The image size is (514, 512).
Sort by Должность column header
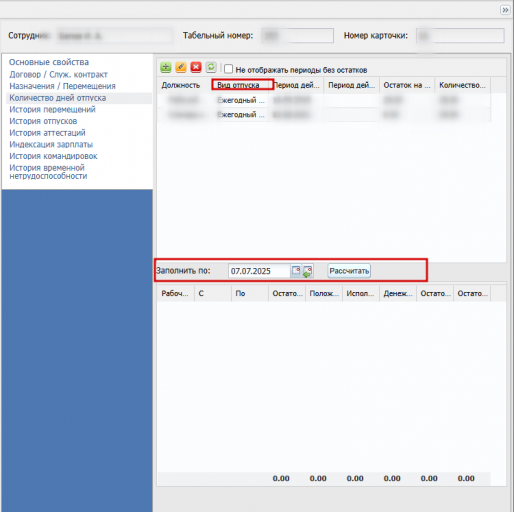point(184,85)
